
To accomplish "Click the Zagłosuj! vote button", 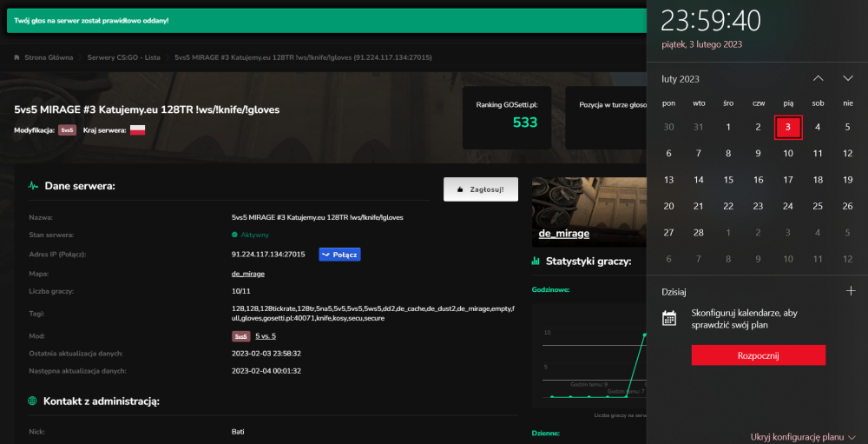I will coord(481,189).
